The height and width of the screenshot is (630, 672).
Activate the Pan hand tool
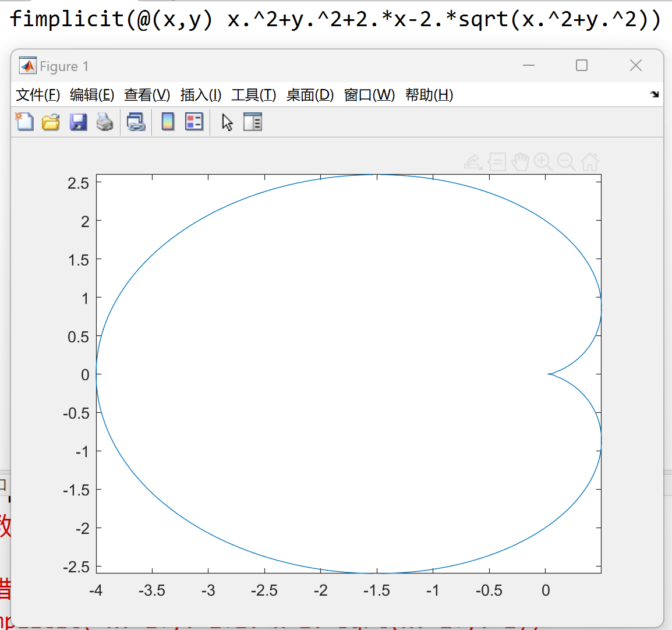520,162
